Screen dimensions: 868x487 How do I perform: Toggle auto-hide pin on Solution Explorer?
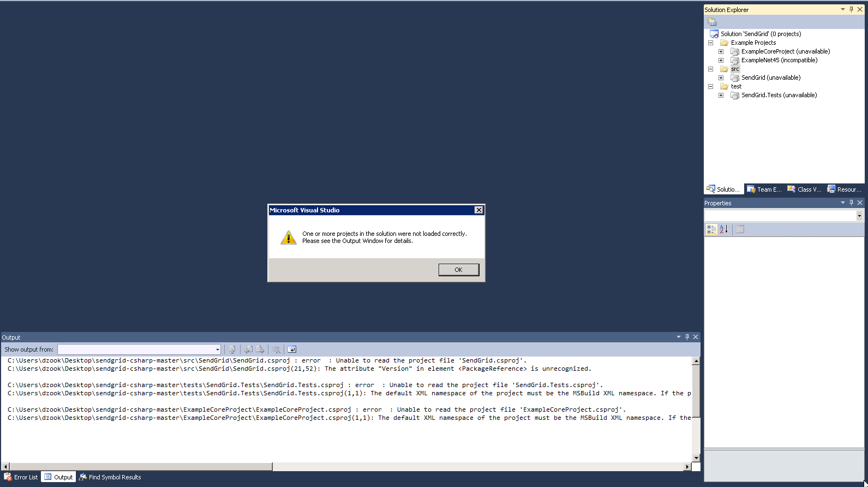pyautogui.click(x=851, y=9)
